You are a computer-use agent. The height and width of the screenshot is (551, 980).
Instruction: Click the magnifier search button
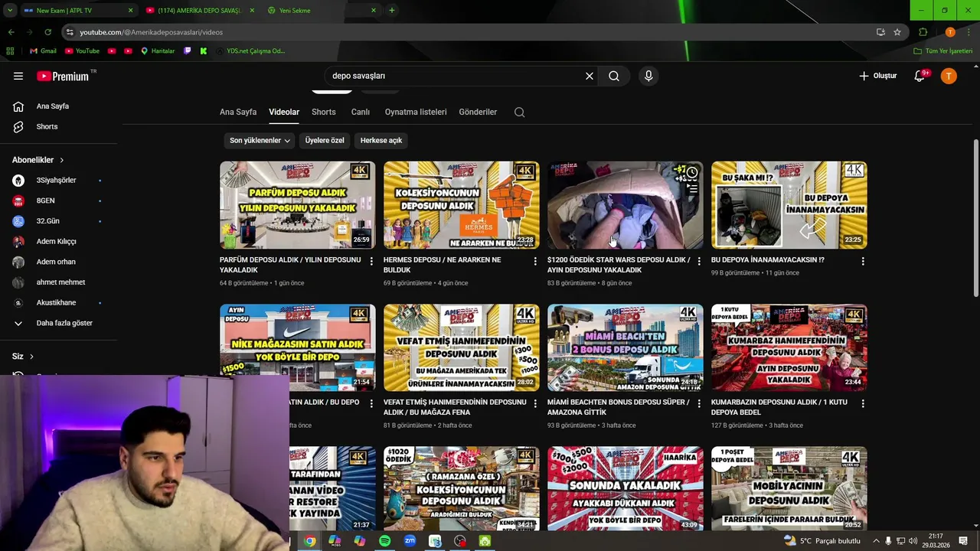coord(614,76)
